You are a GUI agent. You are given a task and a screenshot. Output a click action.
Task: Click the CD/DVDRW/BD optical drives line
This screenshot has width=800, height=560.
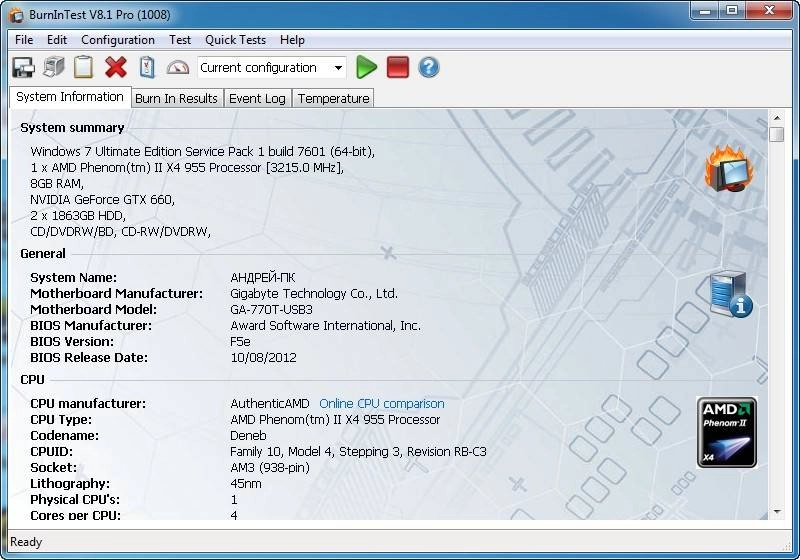pyautogui.click(x=120, y=232)
